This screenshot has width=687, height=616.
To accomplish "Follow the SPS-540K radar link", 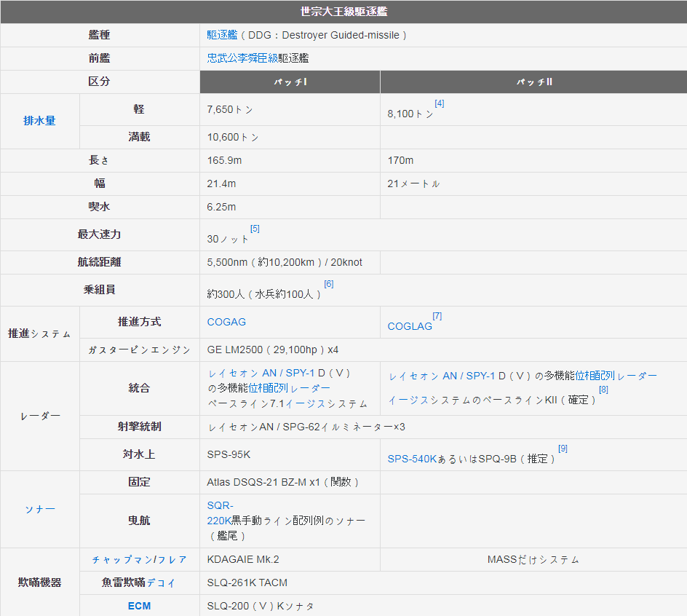I will [412, 459].
